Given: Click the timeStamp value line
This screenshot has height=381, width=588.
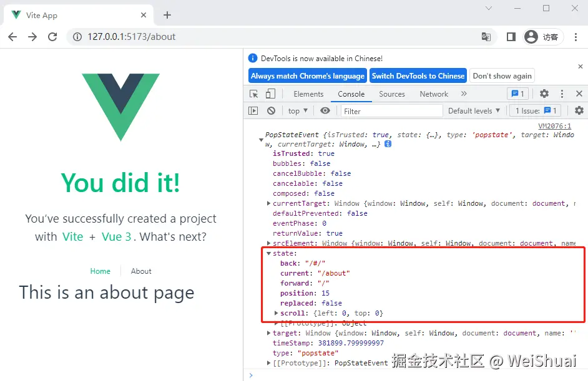Looking at the screenshot, I should pos(328,343).
